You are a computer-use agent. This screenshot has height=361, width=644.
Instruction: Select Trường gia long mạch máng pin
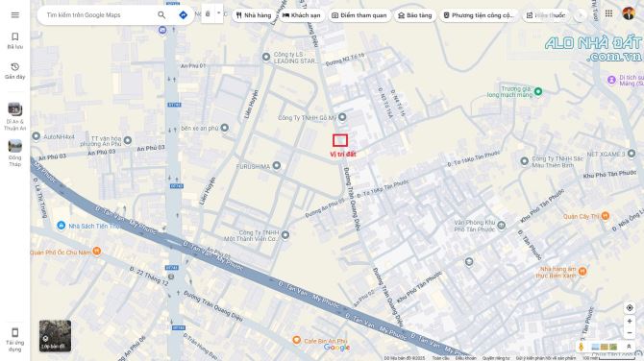click(538, 91)
